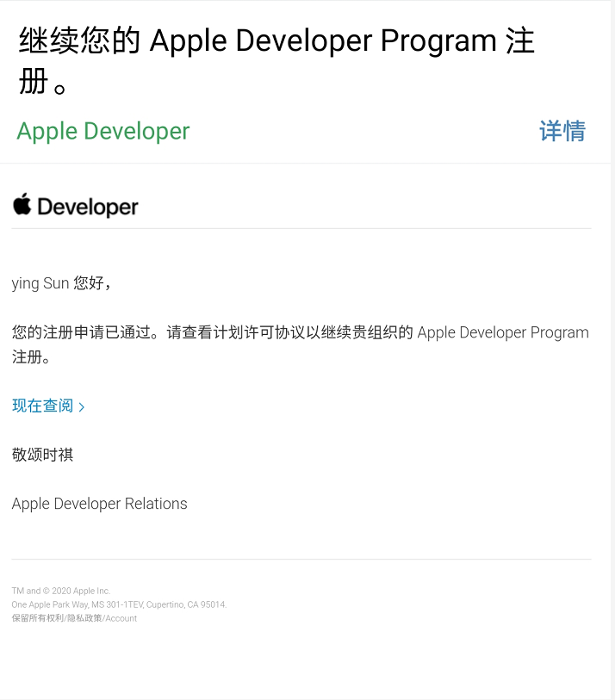Click the greeting line ying Sun 您好
This screenshot has height=700, width=615.
[61, 283]
